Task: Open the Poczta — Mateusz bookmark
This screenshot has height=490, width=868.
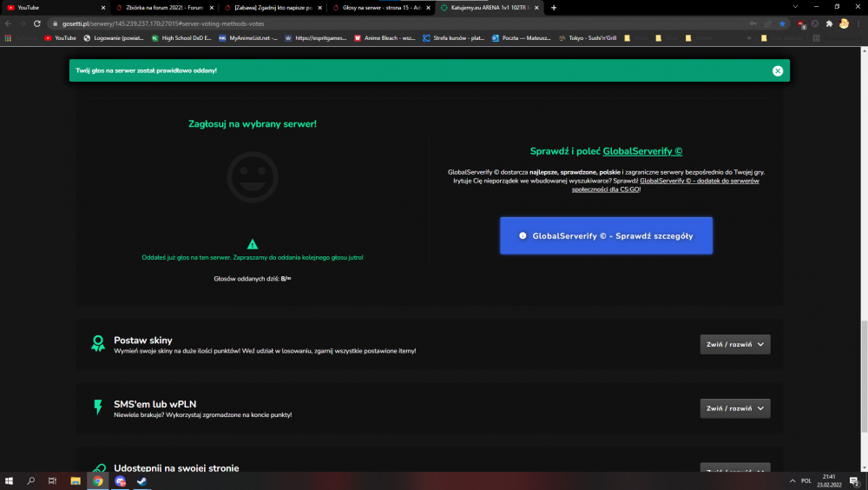Action: click(522, 37)
